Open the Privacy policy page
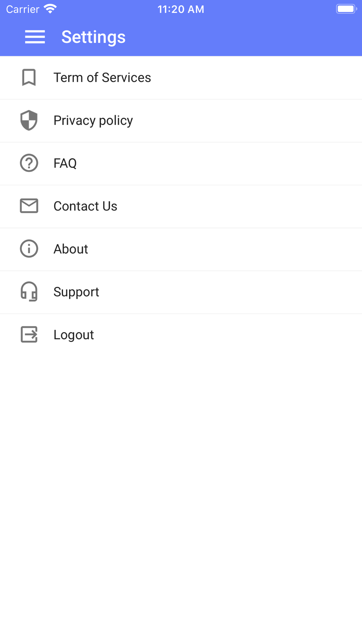Image resolution: width=362 pixels, height=644 pixels. point(93,120)
